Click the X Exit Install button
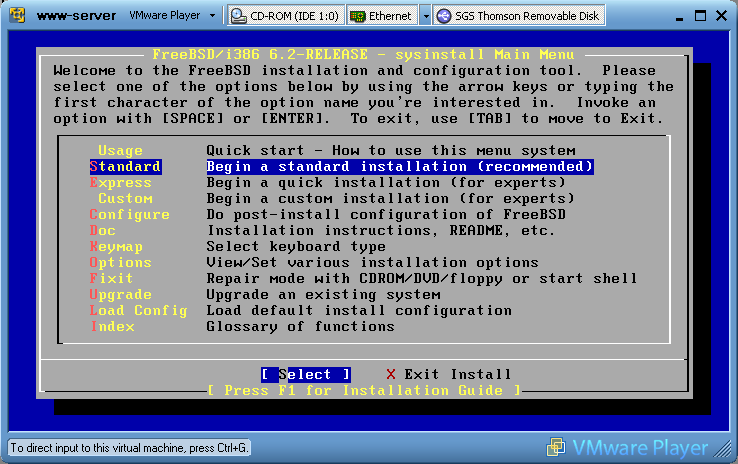 tap(448, 375)
